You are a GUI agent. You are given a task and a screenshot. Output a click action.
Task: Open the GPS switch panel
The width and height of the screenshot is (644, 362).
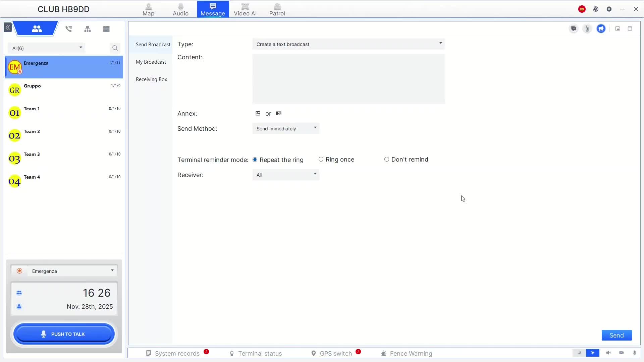coord(336,353)
